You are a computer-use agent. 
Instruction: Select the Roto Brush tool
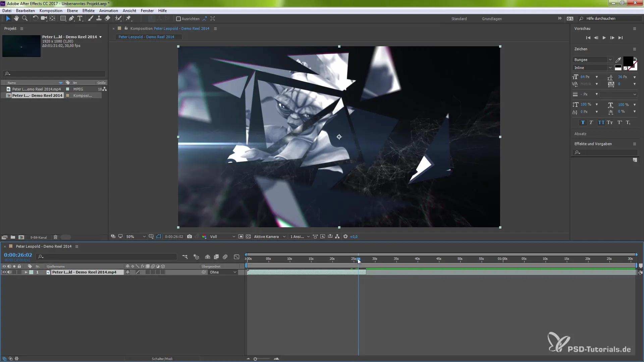(118, 18)
